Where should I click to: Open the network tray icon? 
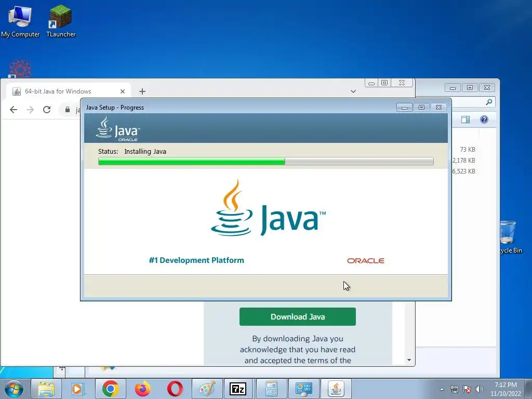point(454,389)
